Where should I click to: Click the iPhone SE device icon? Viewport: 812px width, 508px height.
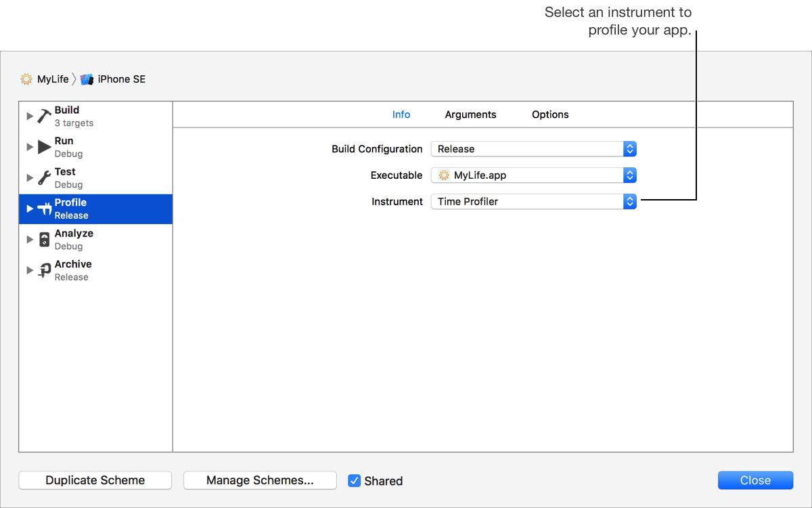pos(87,79)
